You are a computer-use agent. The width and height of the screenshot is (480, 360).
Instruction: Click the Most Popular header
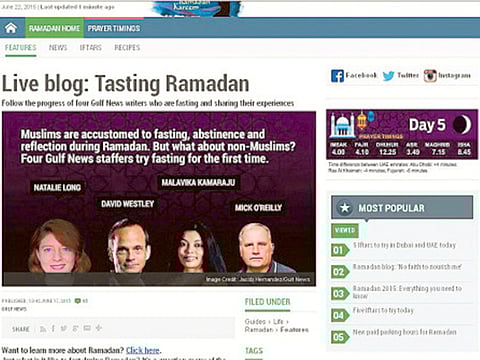(402, 207)
